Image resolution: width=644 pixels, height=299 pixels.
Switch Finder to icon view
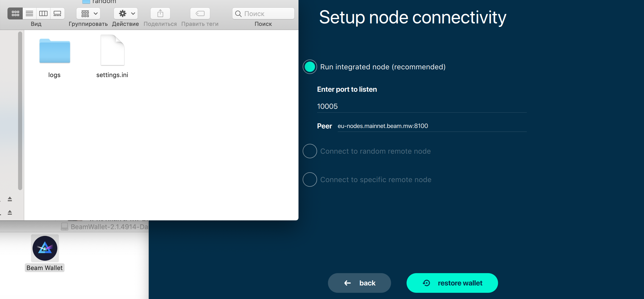(15, 13)
